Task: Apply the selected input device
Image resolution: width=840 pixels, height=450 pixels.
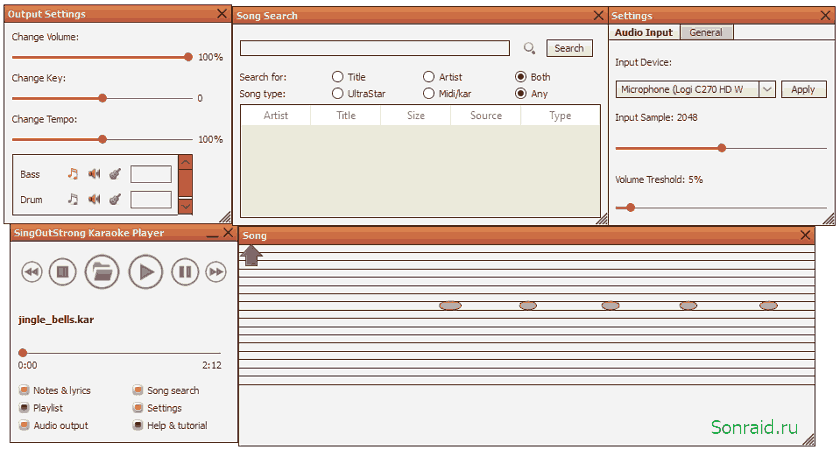Action: pos(803,89)
